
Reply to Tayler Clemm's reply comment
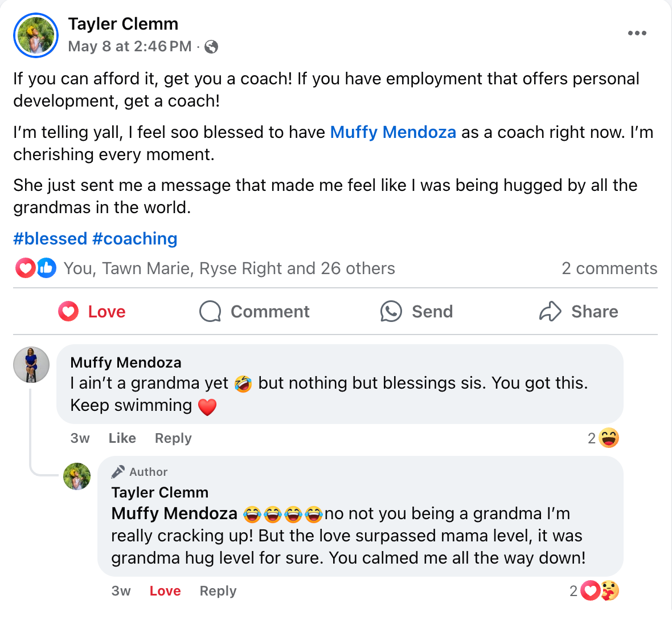pos(218,591)
